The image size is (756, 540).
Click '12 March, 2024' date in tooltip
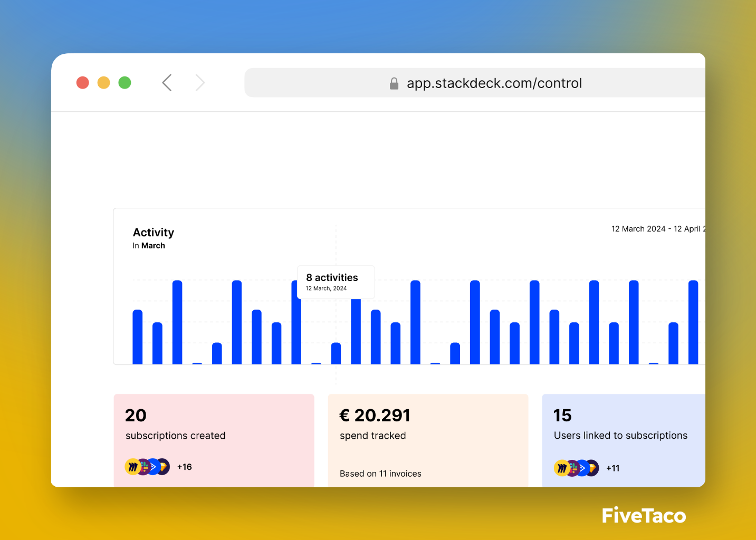[x=326, y=288]
